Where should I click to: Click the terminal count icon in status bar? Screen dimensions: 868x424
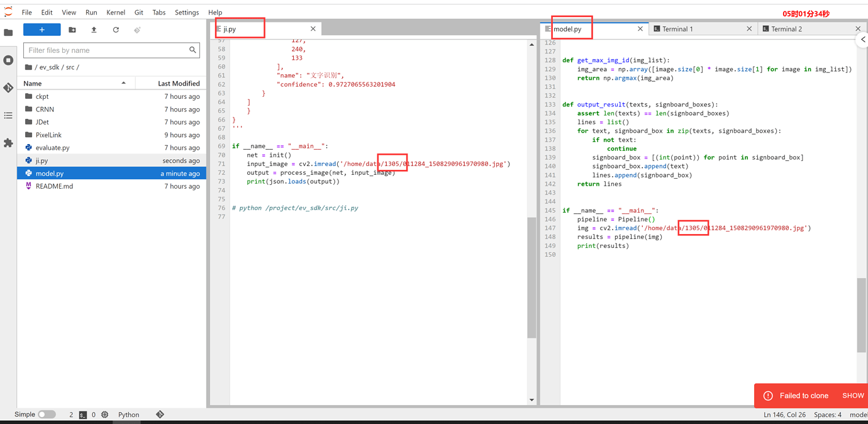tap(83, 415)
